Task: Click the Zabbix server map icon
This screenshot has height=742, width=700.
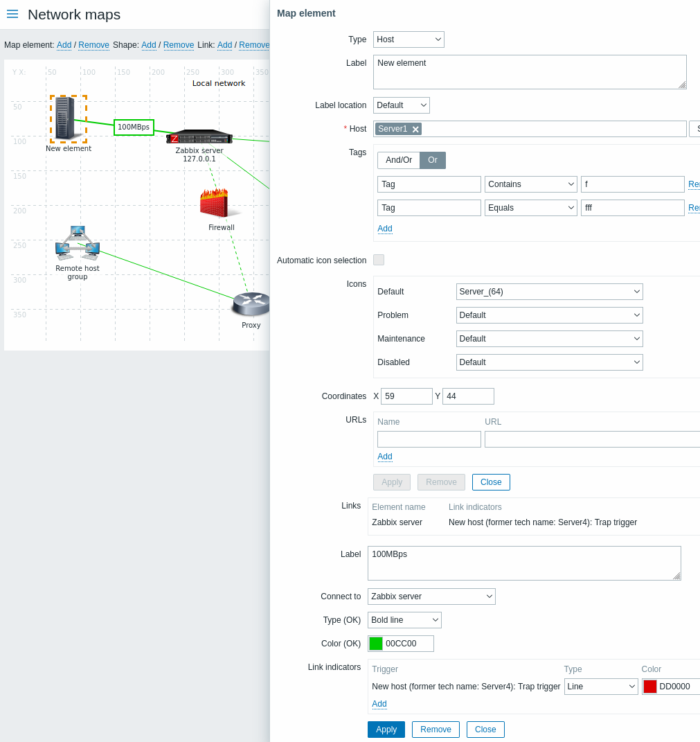Action: (x=199, y=136)
